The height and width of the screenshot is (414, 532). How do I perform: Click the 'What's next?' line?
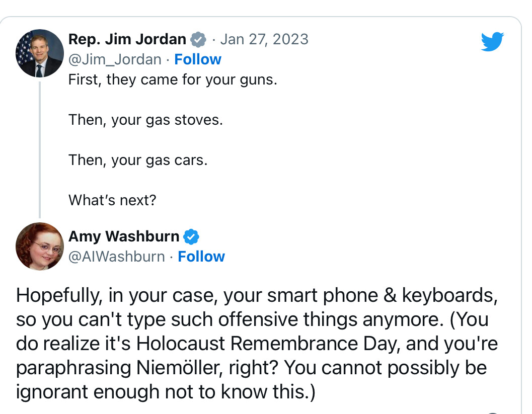[112, 200]
